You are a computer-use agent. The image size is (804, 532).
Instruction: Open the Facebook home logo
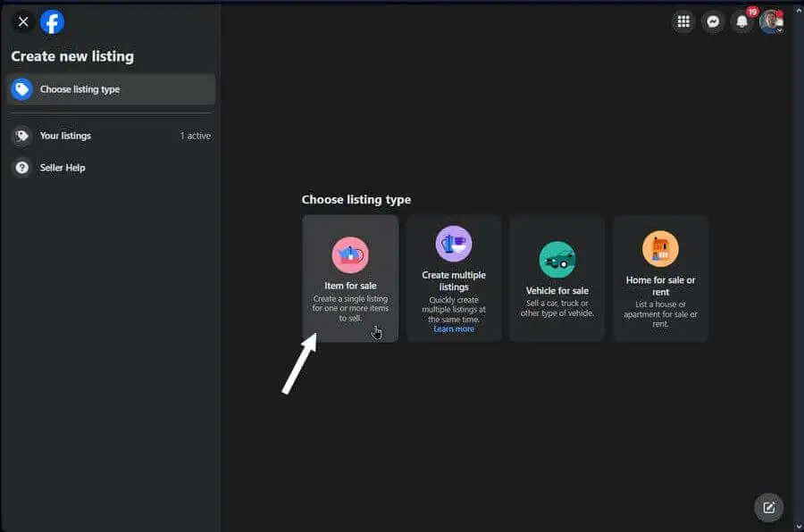point(53,22)
